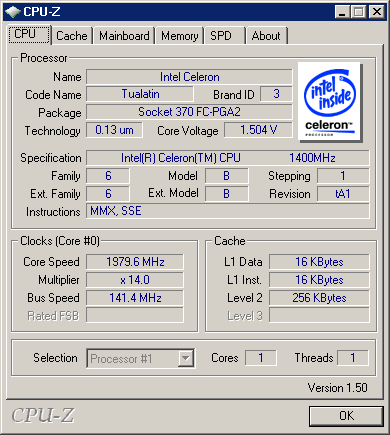Click the disabled maximize button
Image resolution: width=390 pixels, height=435 pixels.
tap(359, 12)
